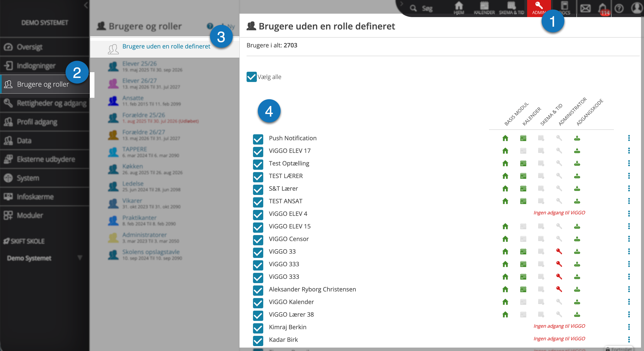
Task: Collapse the left sidebar with the arrow
Action: 86,5
